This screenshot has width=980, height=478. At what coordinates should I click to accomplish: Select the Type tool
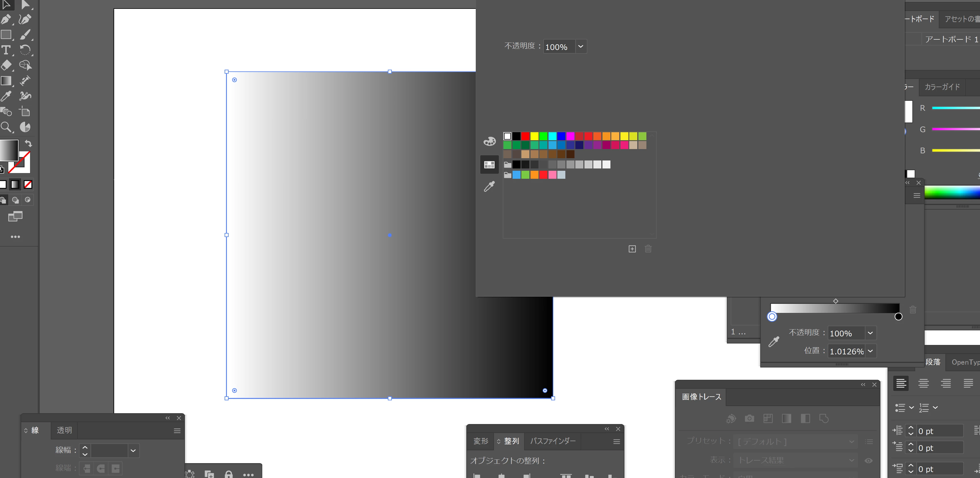(6, 50)
